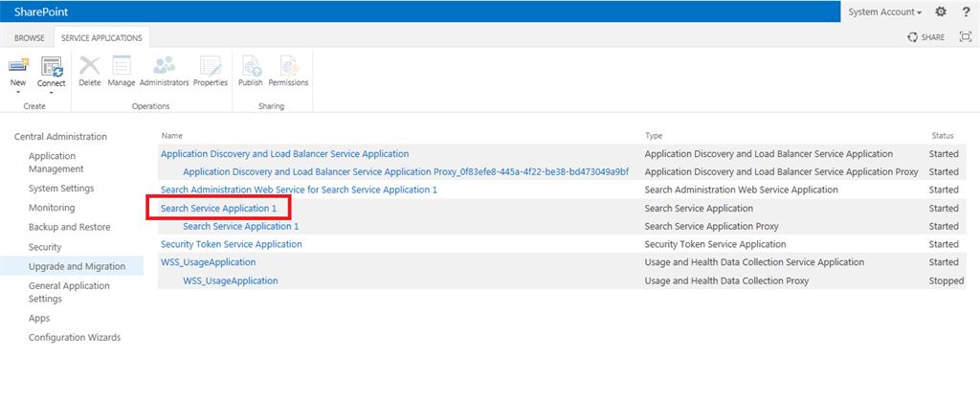Click the Properties ribbon icon
The width and height of the screenshot is (980, 403).
211,66
